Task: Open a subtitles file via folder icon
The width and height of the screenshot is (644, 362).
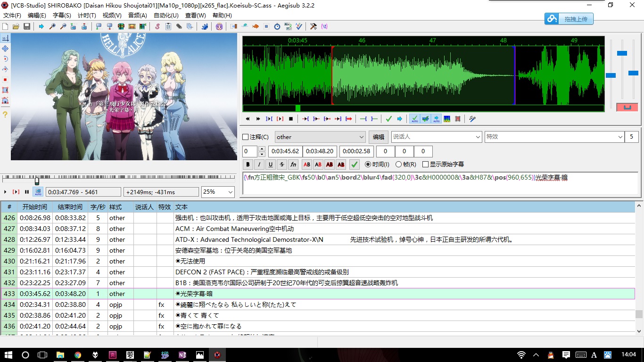Action: 16,26
